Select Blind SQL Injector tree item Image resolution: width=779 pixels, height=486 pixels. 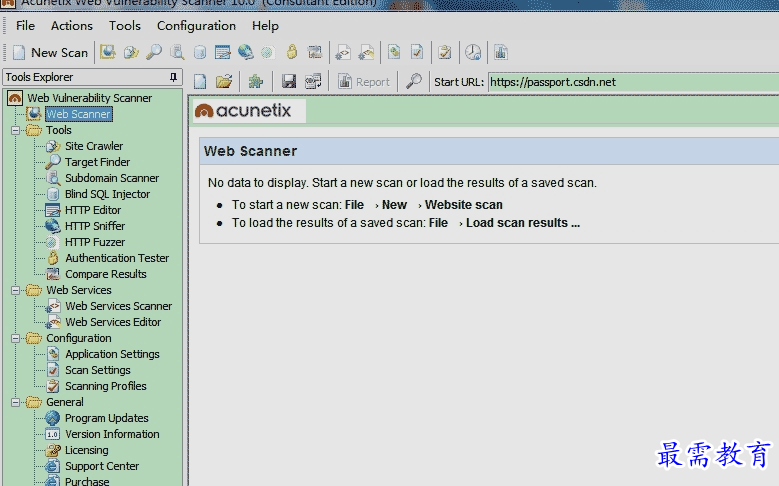pos(107,194)
